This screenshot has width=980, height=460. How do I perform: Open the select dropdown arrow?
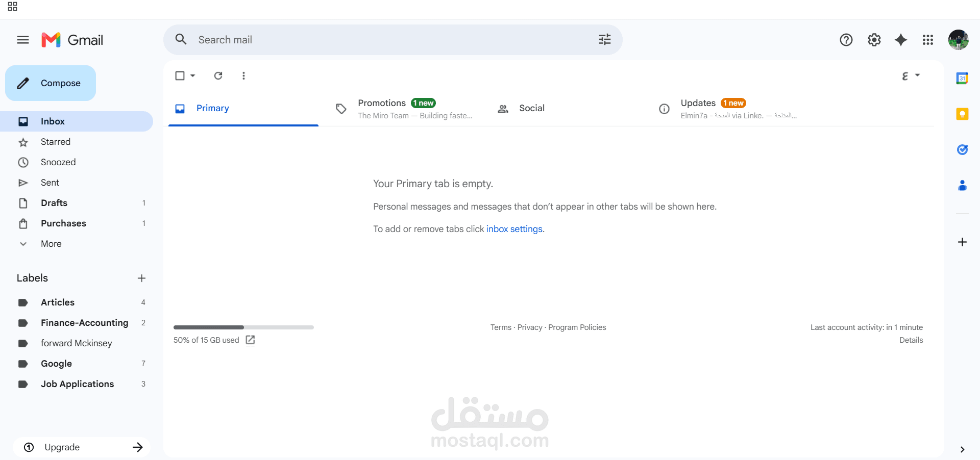coord(192,75)
